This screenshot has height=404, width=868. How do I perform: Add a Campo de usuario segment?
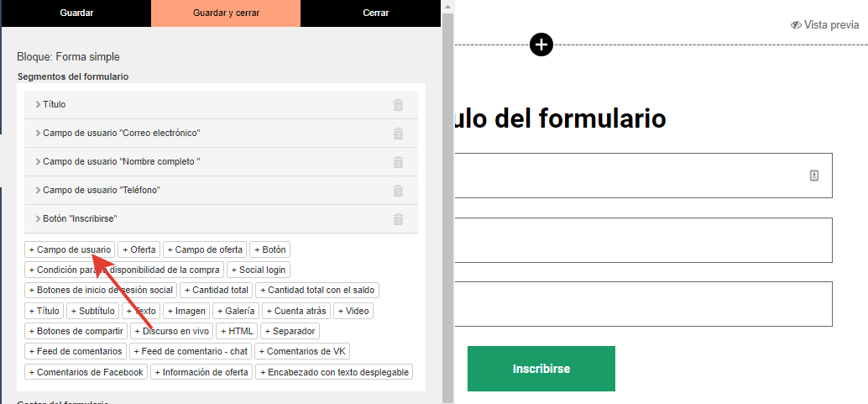70,250
